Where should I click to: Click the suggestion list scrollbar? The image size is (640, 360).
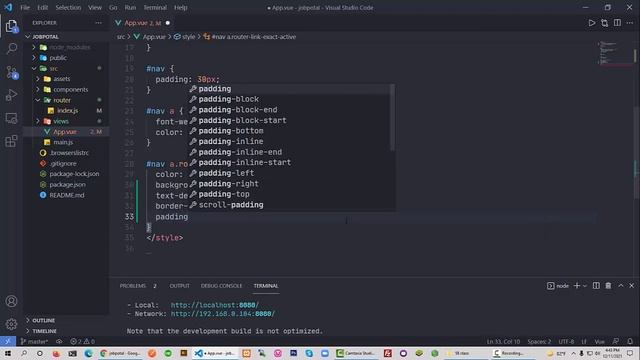coord(392,118)
